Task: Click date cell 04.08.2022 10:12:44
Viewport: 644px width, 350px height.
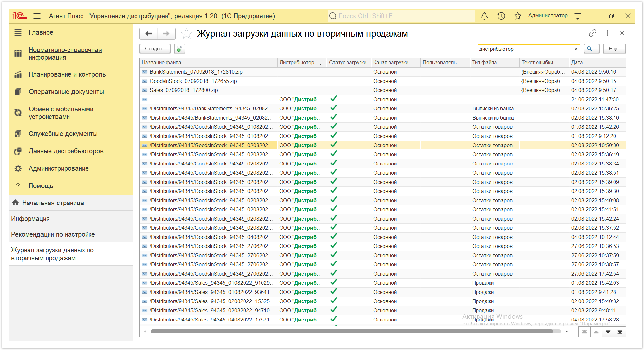Action: (x=595, y=237)
